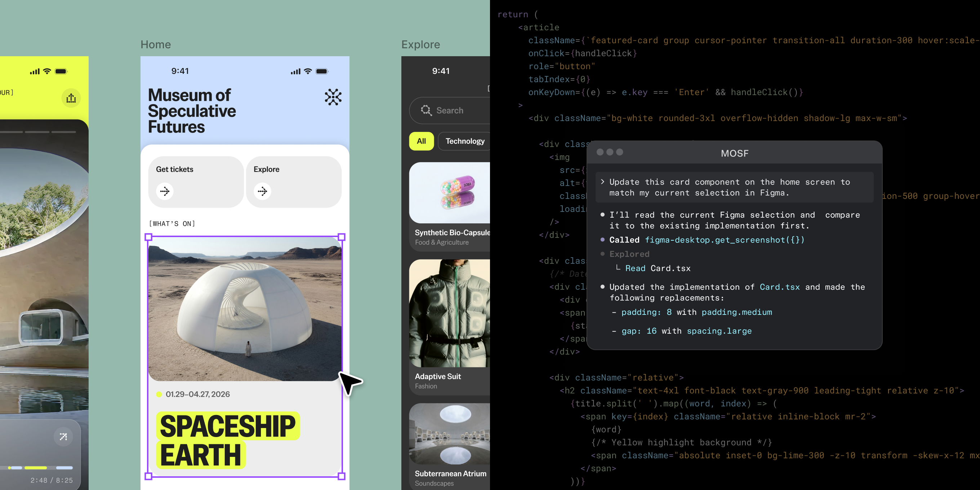Click the 2:48 / 8:25 time readout

pos(52,480)
